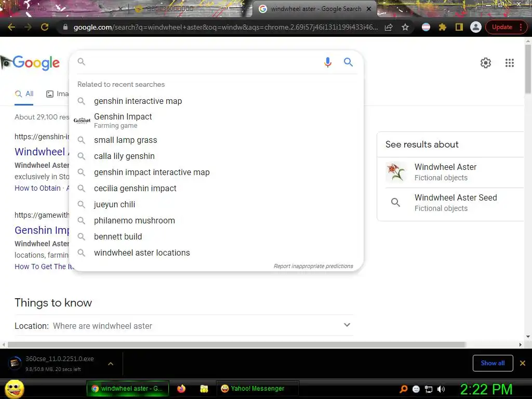Choose suggestion cecilia genshin impact

tap(216, 188)
